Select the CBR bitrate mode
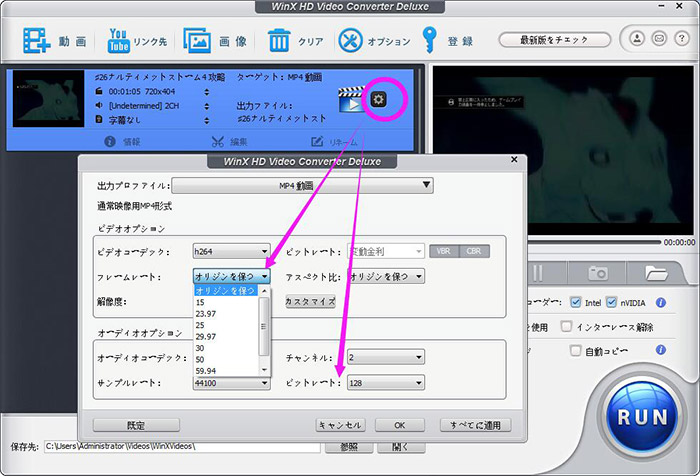This screenshot has width=700, height=476. tap(474, 251)
